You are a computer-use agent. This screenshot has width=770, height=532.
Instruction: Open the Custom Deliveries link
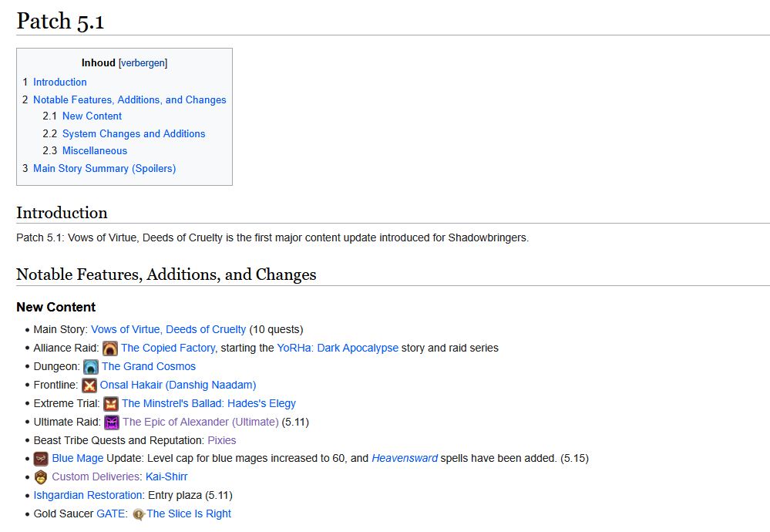pos(96,477)
